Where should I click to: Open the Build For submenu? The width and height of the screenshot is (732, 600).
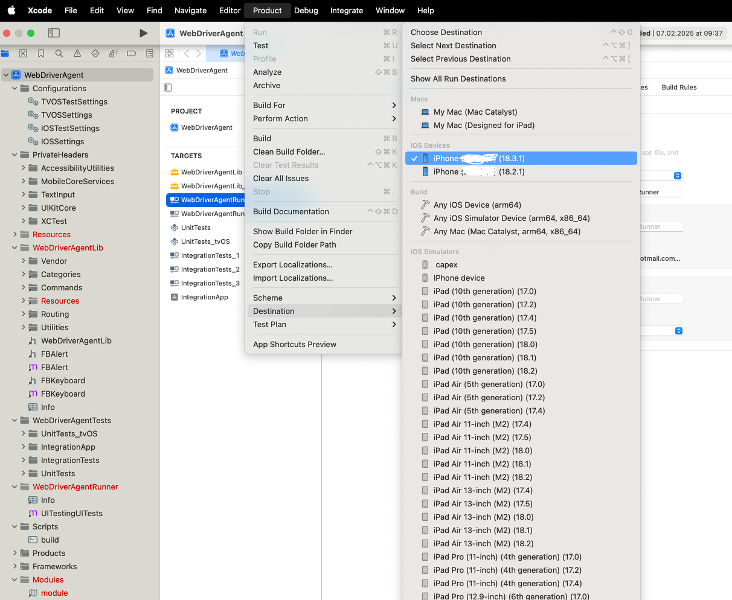click(324, 105)
